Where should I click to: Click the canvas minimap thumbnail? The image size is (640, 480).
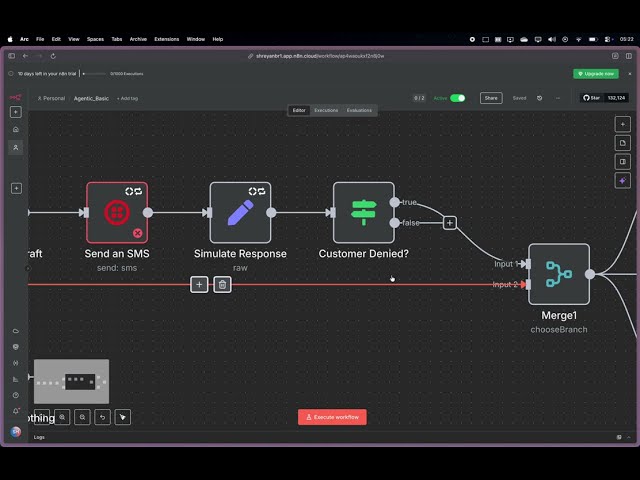[71, 381]
